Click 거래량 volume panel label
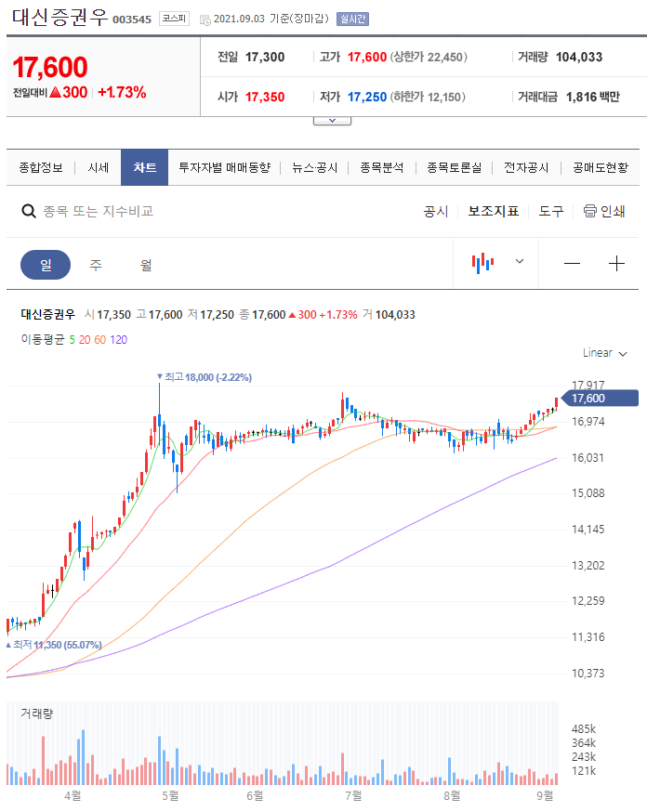The width and height of the screenshot is (647, 812). [37, 714]
